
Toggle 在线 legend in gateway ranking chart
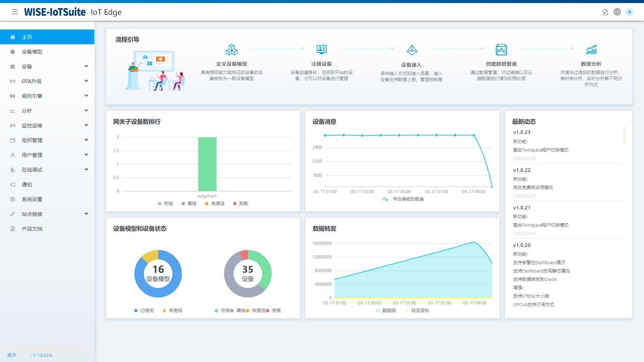tap(165, 203)
